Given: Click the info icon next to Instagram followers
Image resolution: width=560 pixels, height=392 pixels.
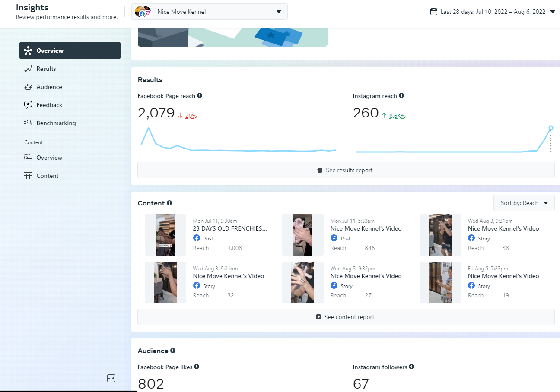Looking at the screenshot, I should (411, 367).
